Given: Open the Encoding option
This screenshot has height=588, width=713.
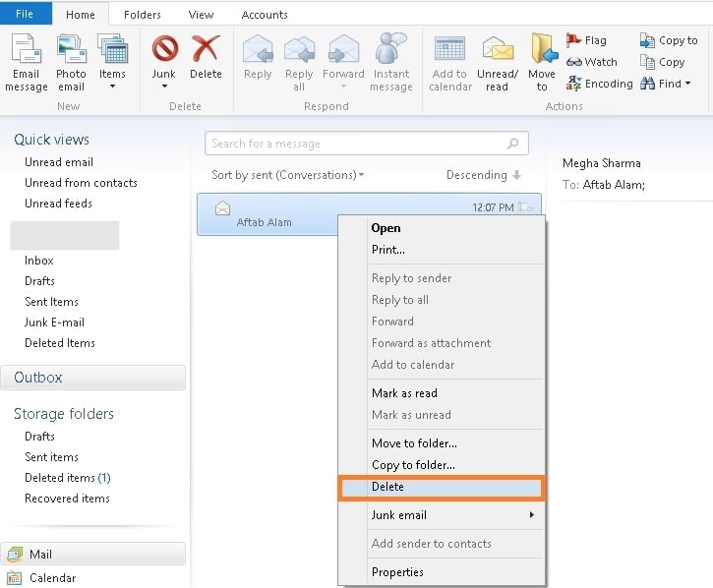Looking at the screenshot, I should (599, 84).
